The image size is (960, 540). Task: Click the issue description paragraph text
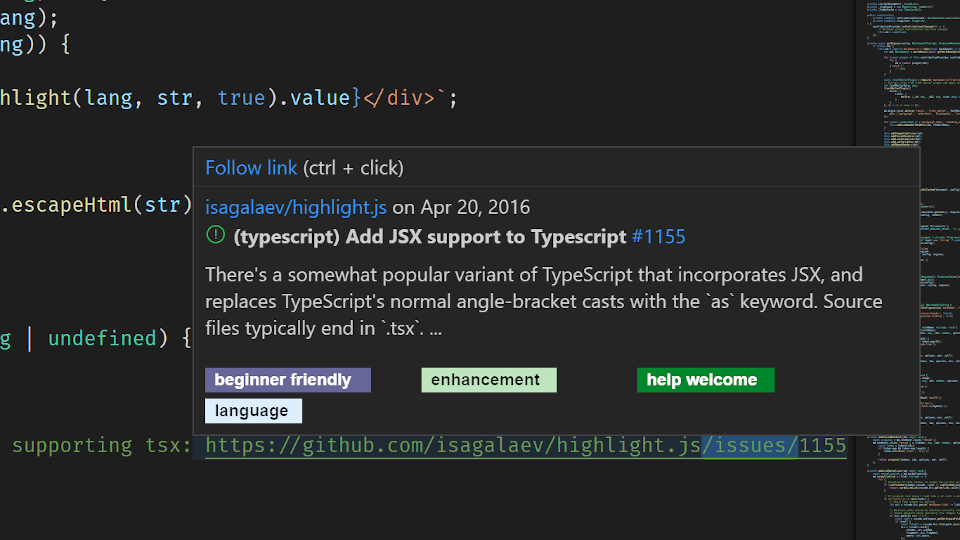[544, 301]
